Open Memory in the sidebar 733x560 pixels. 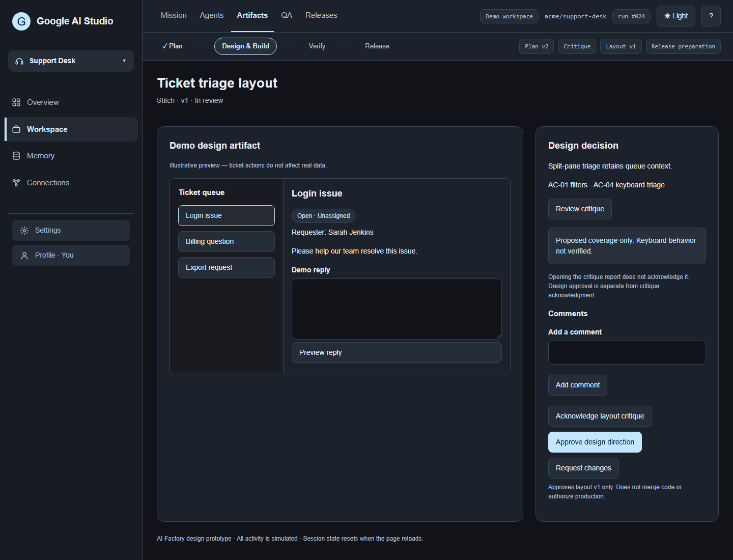(71, 156)
